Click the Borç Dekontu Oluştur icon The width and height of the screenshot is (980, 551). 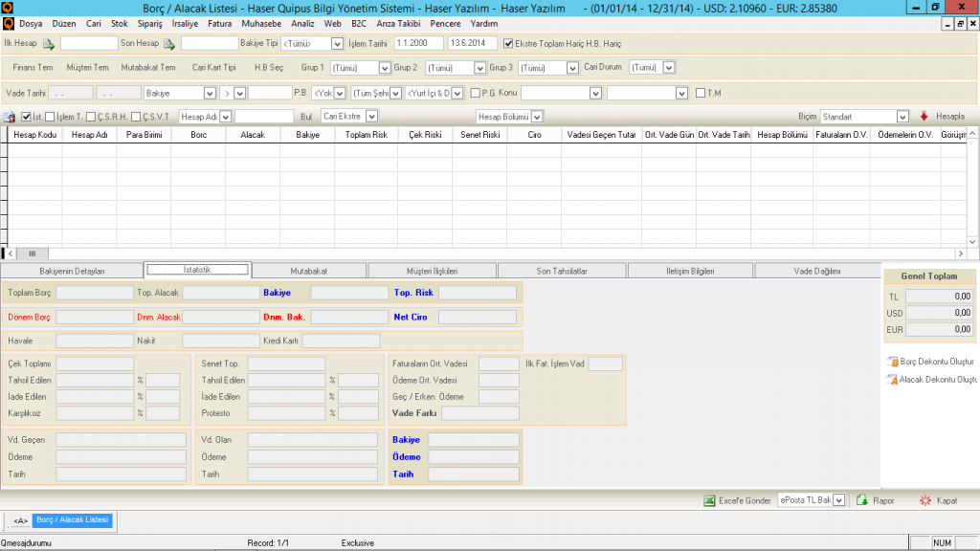coord(893,362)
